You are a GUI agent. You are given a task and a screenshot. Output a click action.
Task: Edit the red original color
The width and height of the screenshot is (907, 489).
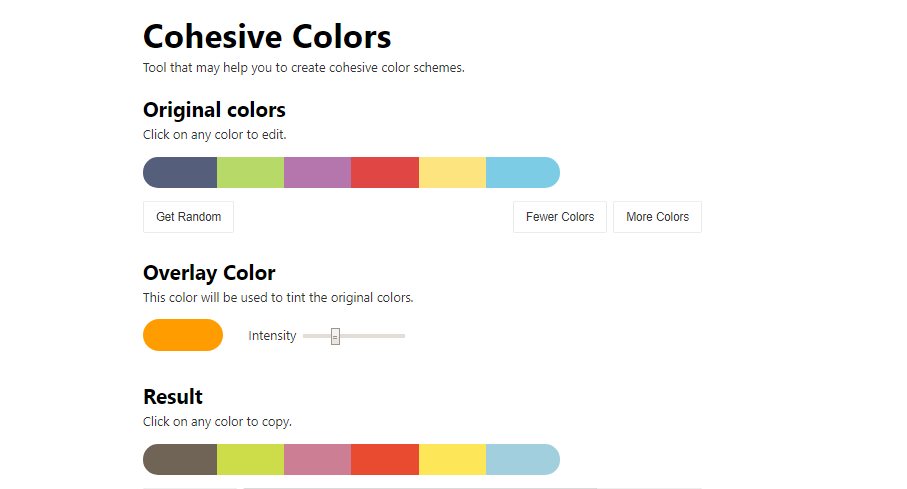385,172
